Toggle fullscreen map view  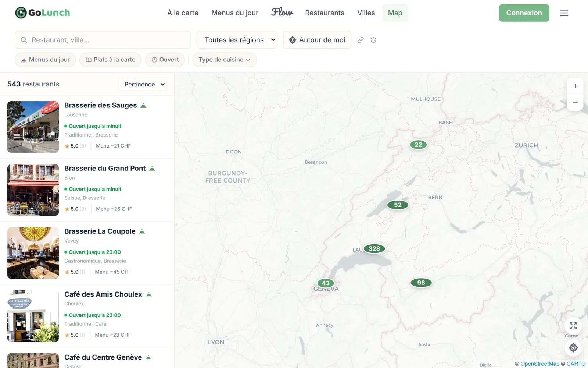tap(573, 326)
